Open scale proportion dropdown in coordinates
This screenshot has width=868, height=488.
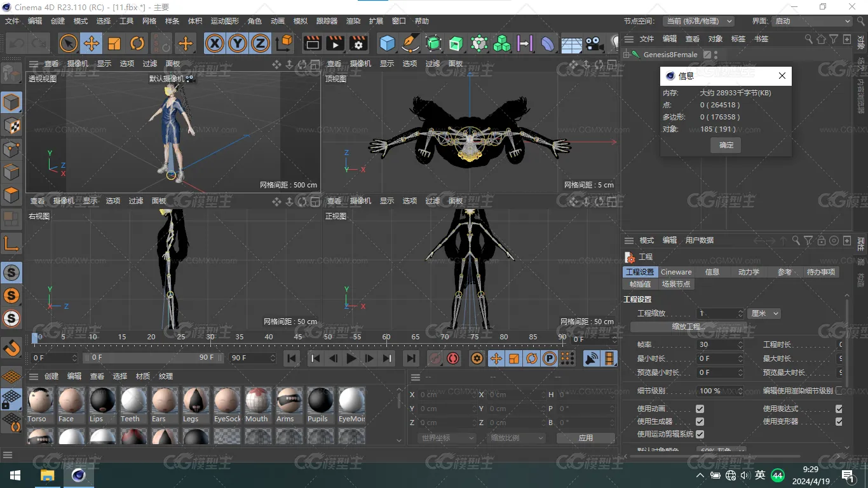(x=517, y=438)
